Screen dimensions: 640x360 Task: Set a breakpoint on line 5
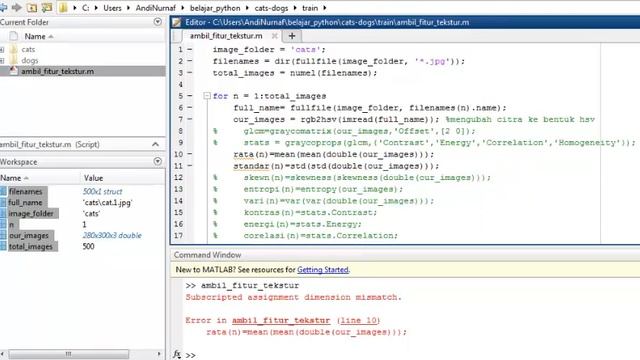(x=190, y=96)
